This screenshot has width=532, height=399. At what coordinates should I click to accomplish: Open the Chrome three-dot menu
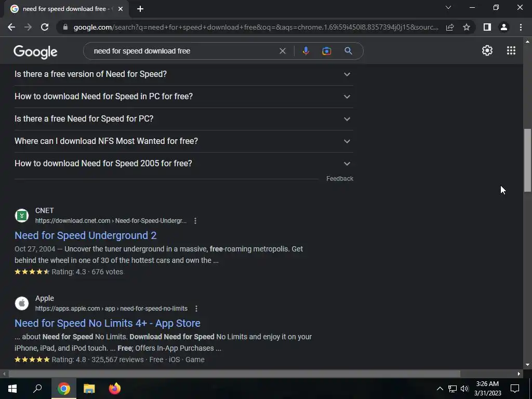pos(521,27)
